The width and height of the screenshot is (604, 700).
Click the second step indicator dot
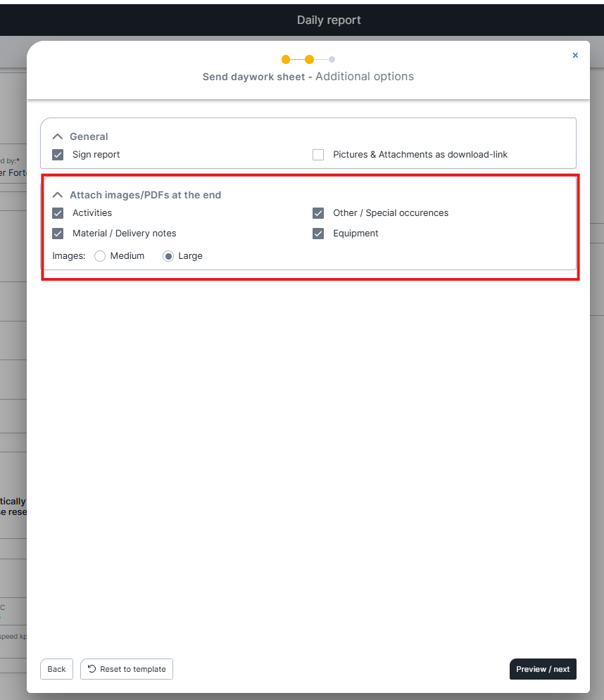[x=309, y=59]
